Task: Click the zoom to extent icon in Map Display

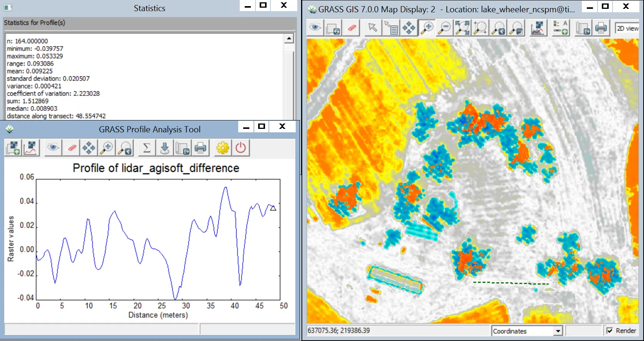Action: (462, 28)
